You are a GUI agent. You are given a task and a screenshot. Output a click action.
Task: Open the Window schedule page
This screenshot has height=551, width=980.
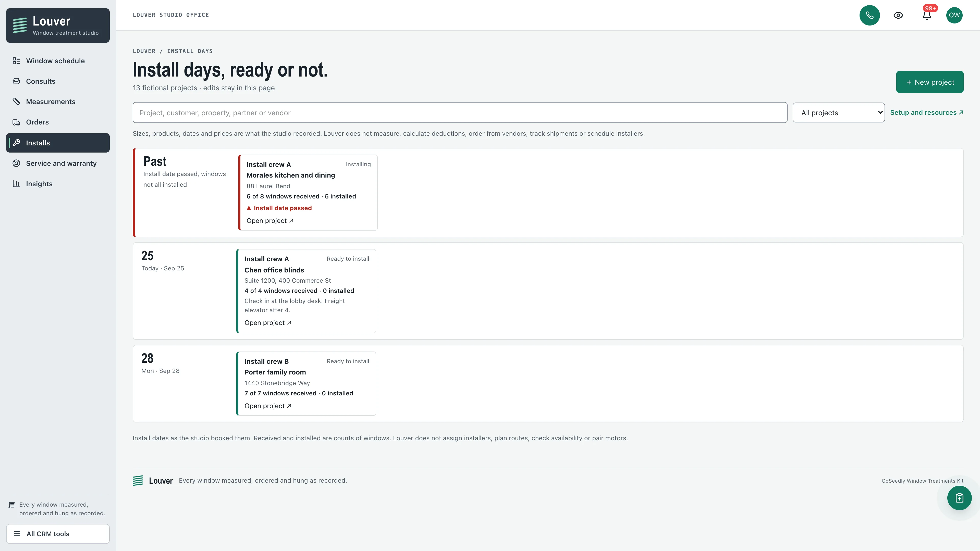pyautogui.click(x=55, y=61)
